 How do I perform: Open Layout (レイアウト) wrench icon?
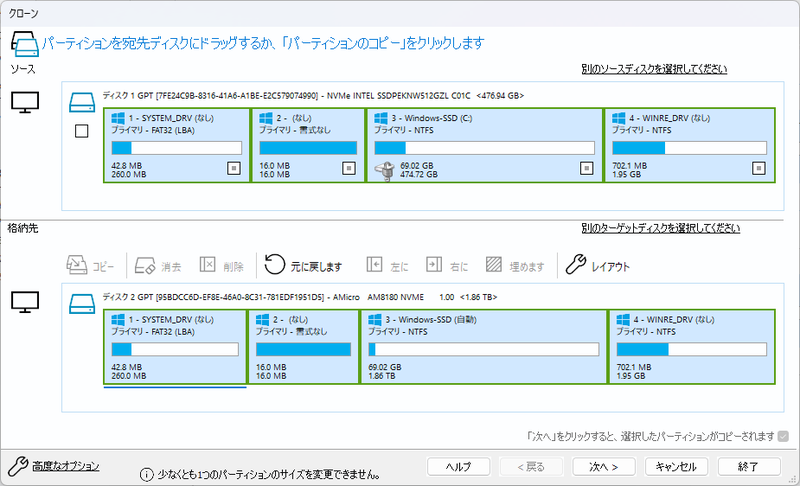click(576, 264)
